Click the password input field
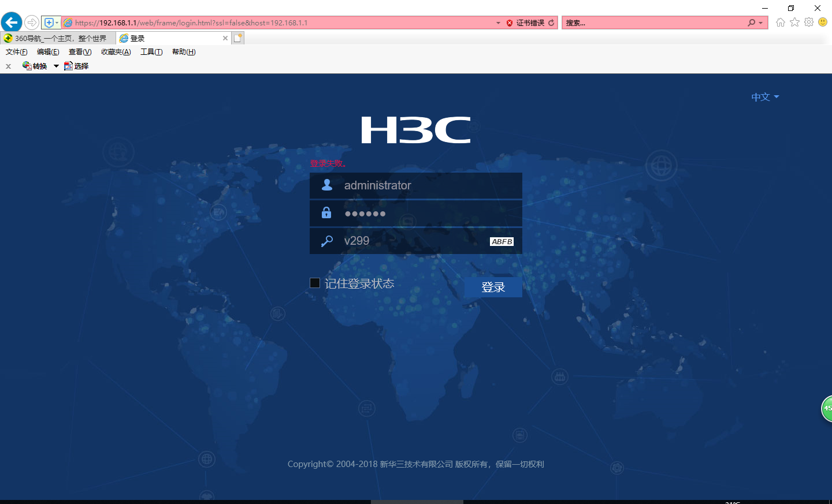 coord(416,213)
